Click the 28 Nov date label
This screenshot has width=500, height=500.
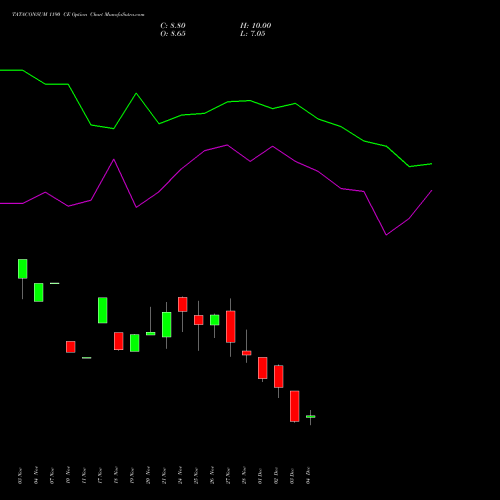[244, 476]
